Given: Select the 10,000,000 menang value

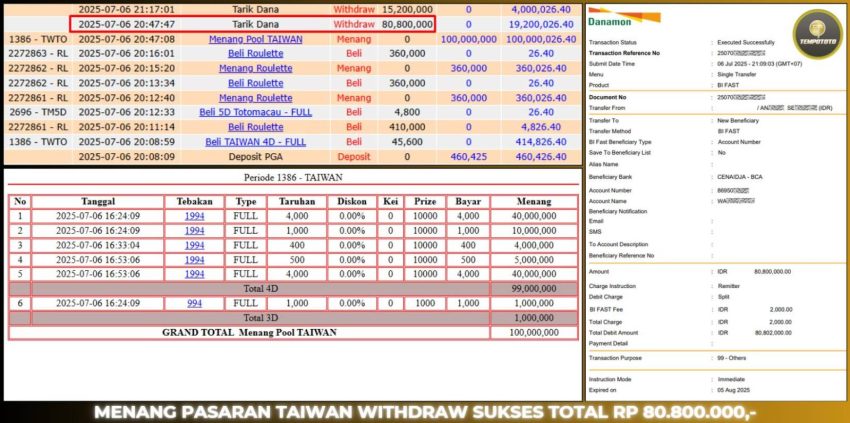Looking at the screenshot, I should [534, 230].
